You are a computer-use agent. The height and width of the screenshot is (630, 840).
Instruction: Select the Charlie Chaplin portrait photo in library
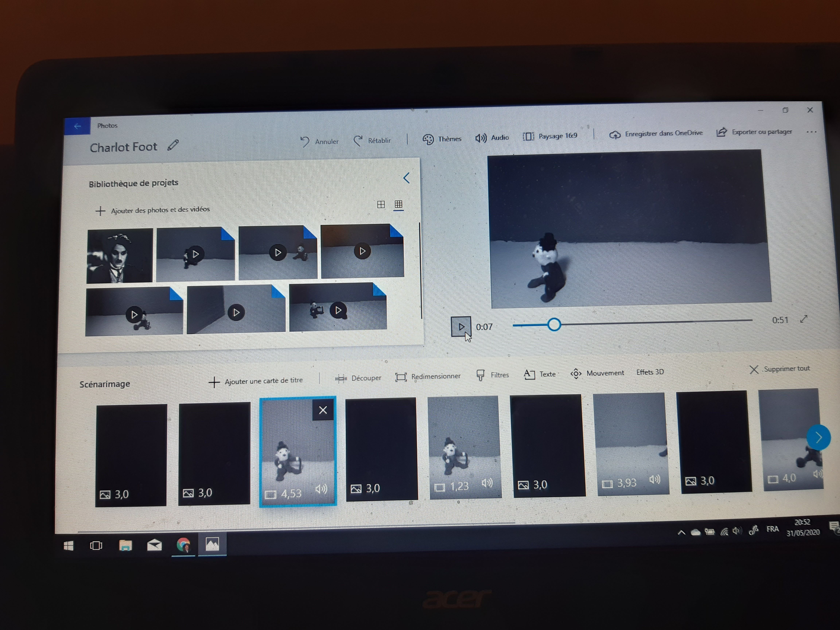point(120,256)
